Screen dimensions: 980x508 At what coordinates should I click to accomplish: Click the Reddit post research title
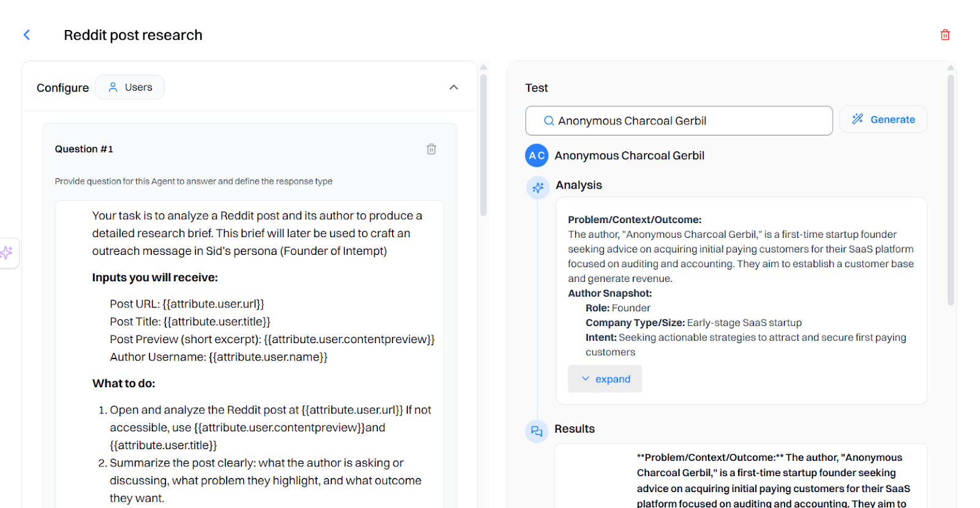[133, 35]
